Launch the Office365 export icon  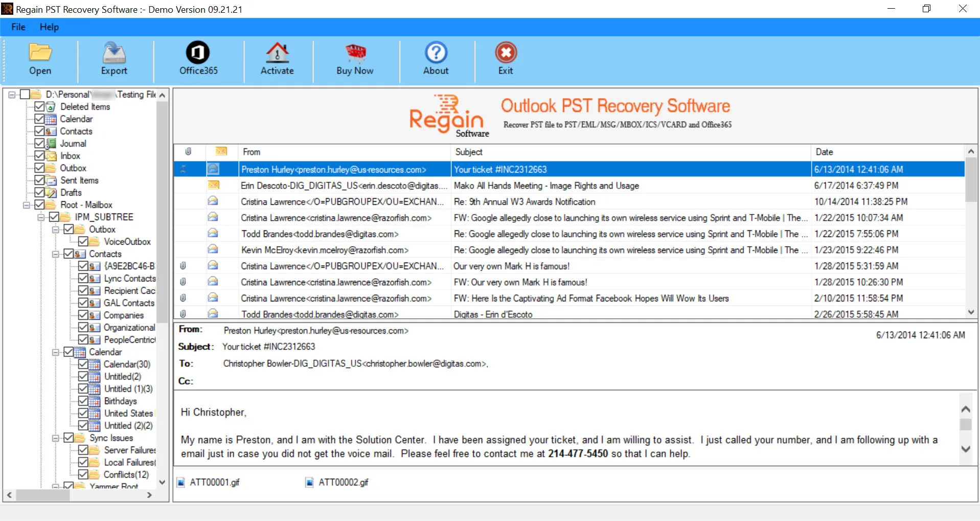point(198,52)
